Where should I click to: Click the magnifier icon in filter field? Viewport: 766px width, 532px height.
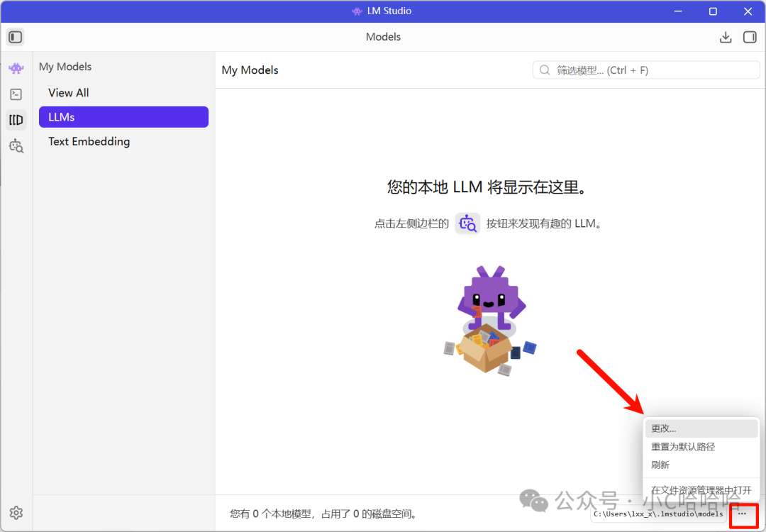[544, 70]
